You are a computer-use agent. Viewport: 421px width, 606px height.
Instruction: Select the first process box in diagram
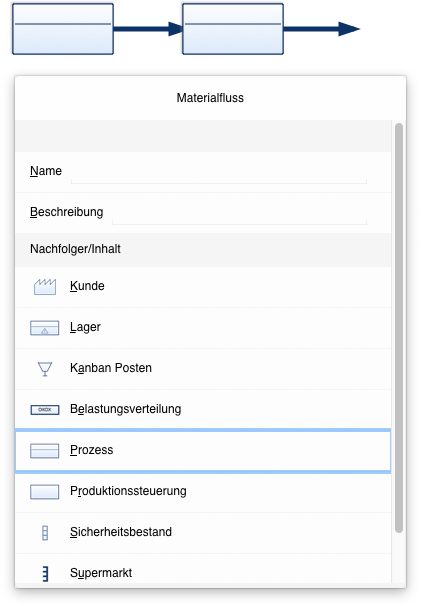(x=63, y=29)
